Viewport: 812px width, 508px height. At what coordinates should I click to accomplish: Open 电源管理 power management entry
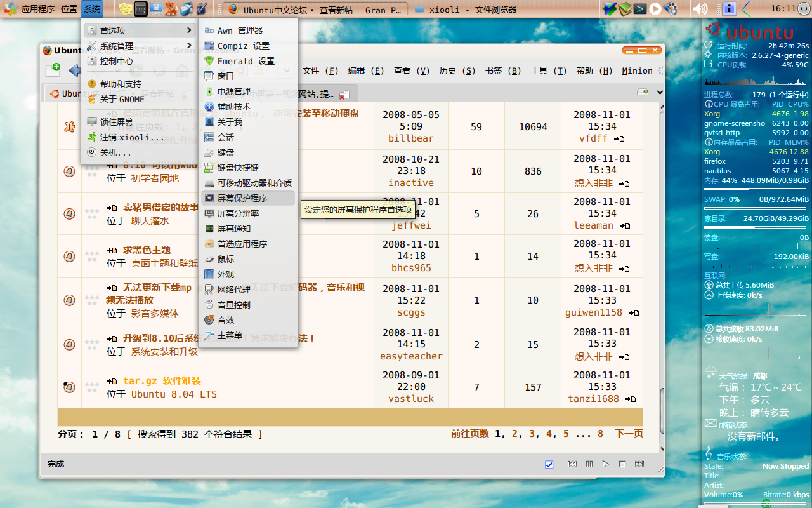(x=248, y=91)
